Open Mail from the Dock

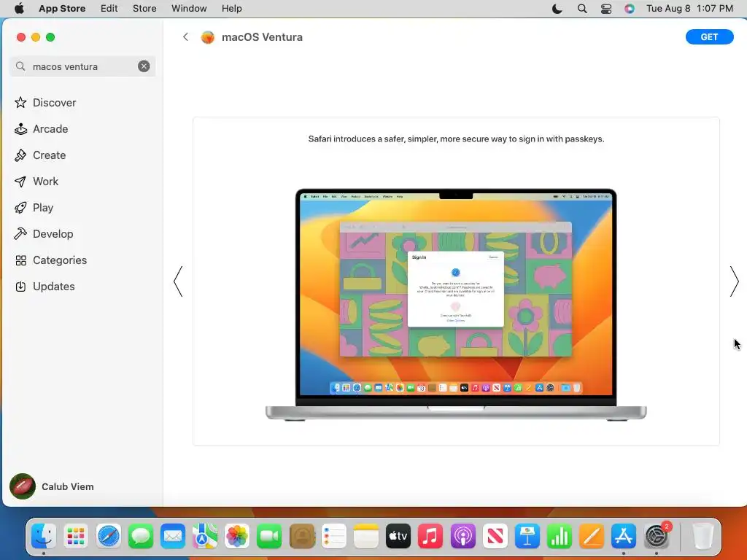click(172, 536)
